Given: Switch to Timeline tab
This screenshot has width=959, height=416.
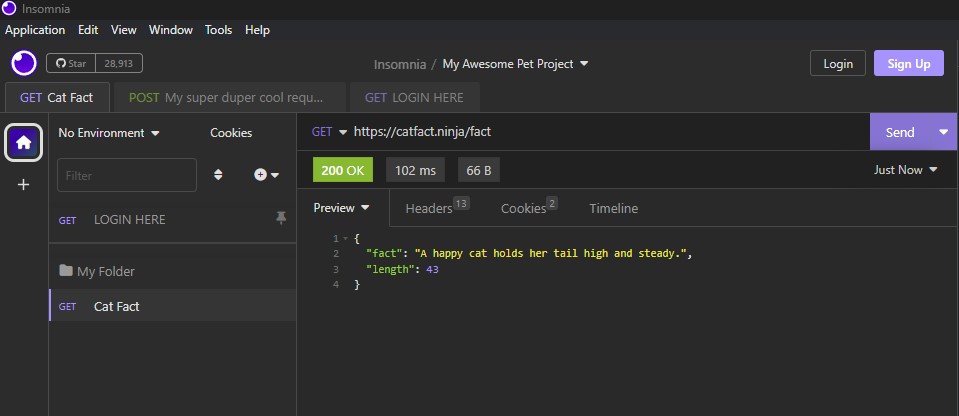Looking at the screenshot, I should (613, 209).
